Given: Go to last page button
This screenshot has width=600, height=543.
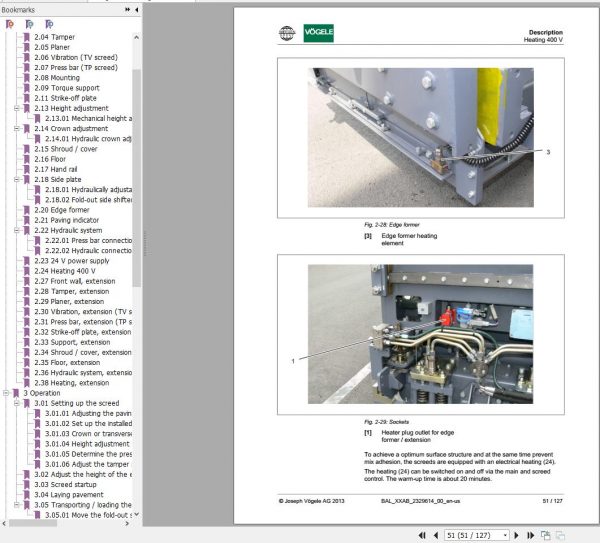Looking at the screenshot, I should coord(530,535).
